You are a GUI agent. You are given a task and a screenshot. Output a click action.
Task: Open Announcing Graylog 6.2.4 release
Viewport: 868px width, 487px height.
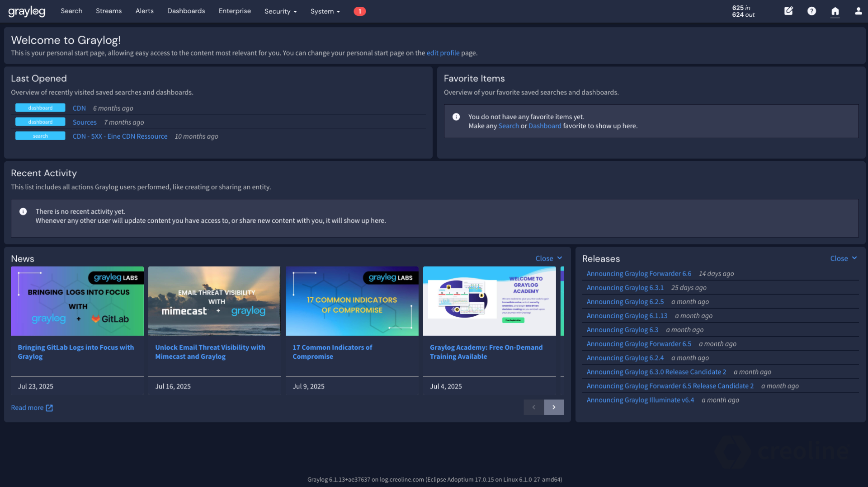(625, 357)
